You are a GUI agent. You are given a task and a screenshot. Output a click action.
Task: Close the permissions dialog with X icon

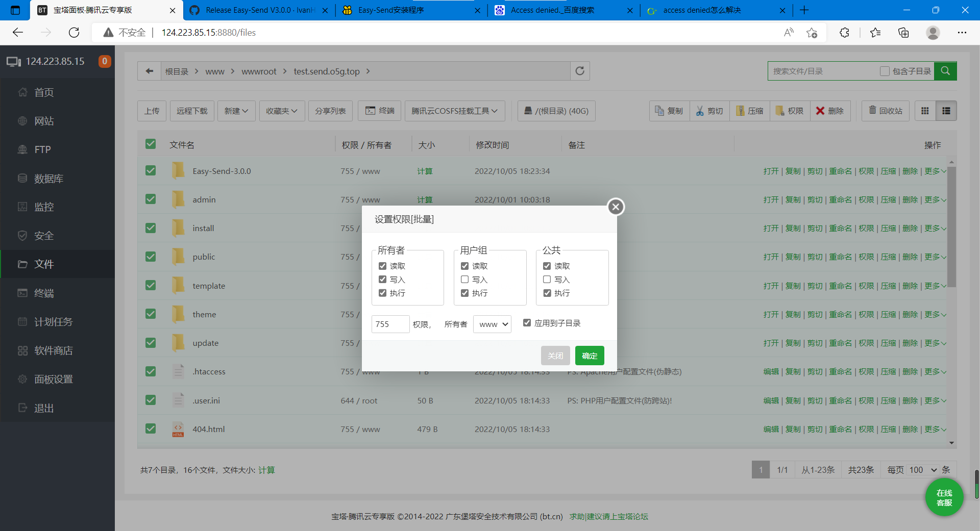tap(616, 207)
